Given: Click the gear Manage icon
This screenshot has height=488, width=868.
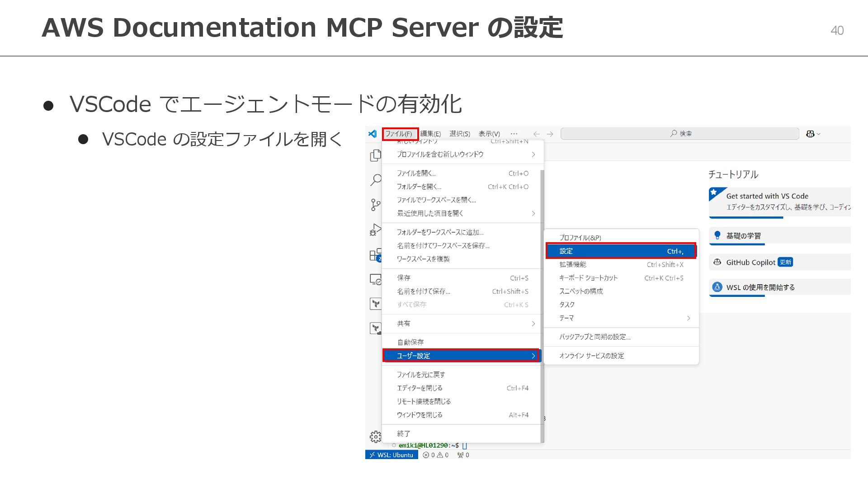Looking at the screenshot, I should [x=375, y=436].
